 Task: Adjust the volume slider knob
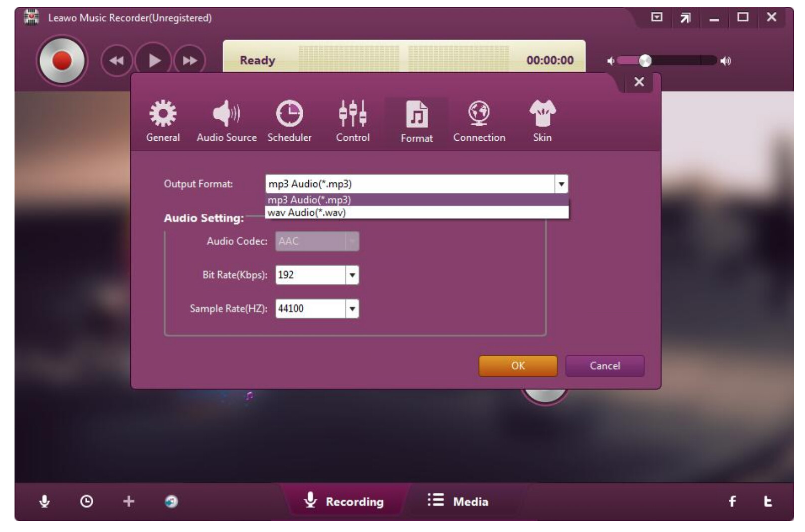[x=645, y=61]
